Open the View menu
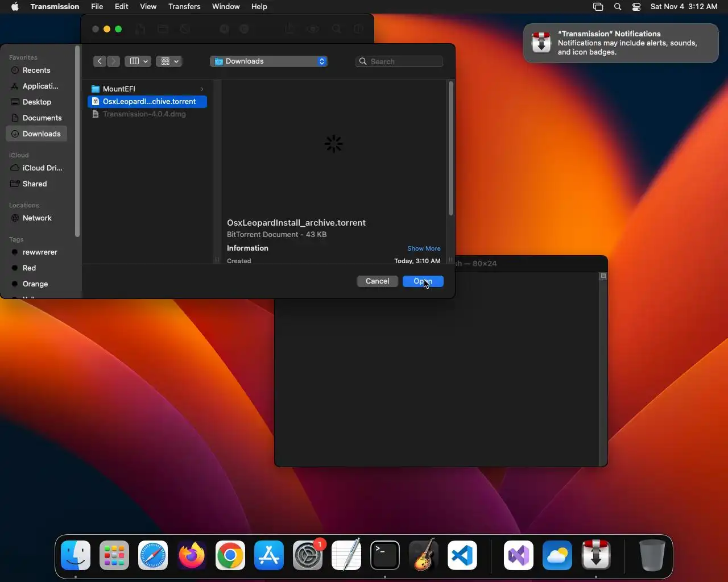728x582 pixels. 148,7
